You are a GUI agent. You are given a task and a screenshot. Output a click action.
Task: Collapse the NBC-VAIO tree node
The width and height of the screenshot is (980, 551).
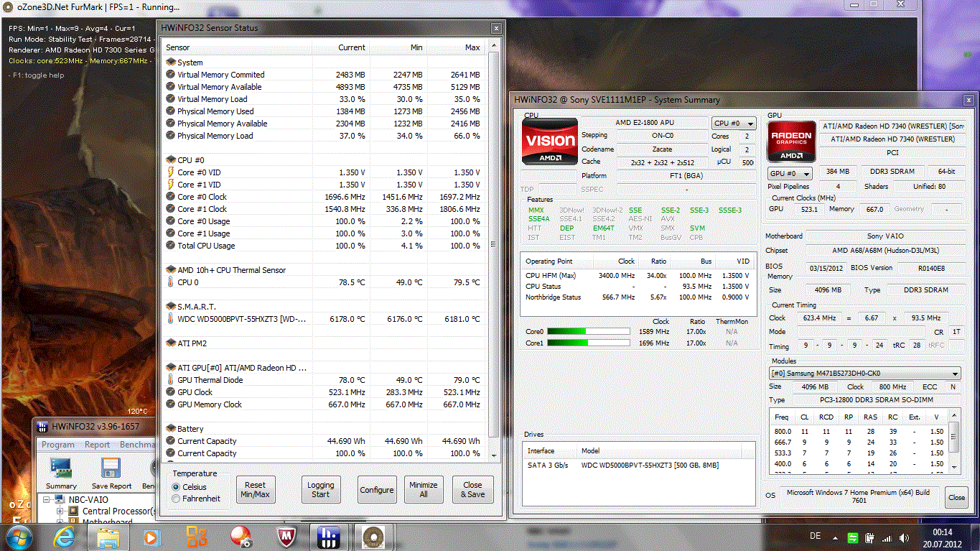pos(47,500)
